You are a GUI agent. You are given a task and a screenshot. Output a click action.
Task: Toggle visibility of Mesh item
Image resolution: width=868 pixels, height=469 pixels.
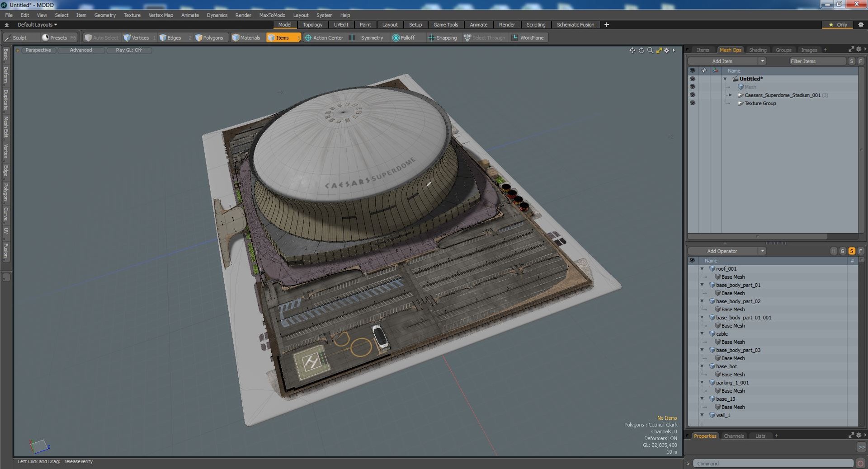[x=692, y=87]
